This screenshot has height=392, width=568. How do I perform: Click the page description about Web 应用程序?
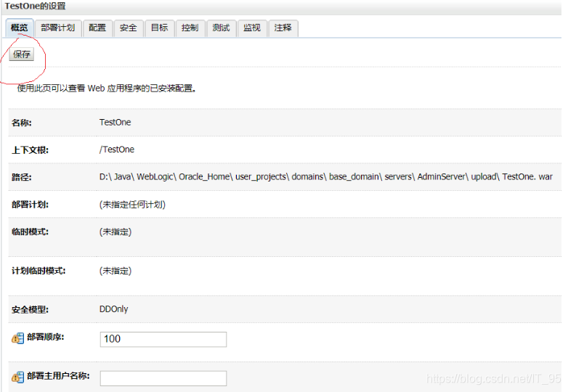click(107, 89)
